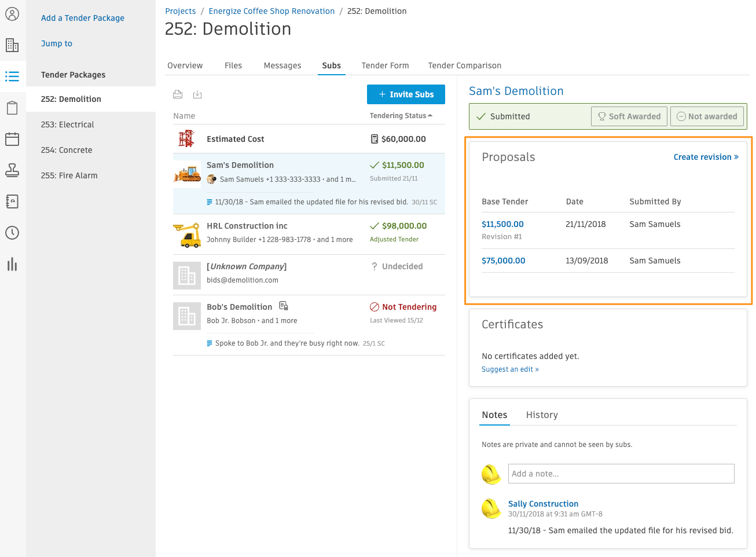The width and height of the screenshot is (756, 557).
Task: Click the Add a note input field
Action: click(621, 474)
